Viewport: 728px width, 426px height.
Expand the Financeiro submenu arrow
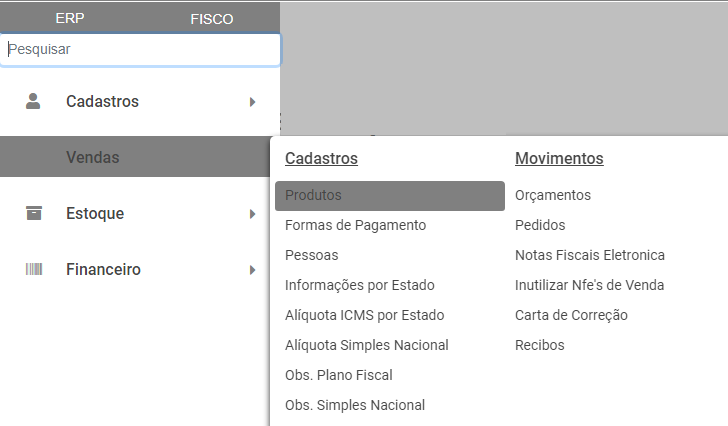point(253,269)
